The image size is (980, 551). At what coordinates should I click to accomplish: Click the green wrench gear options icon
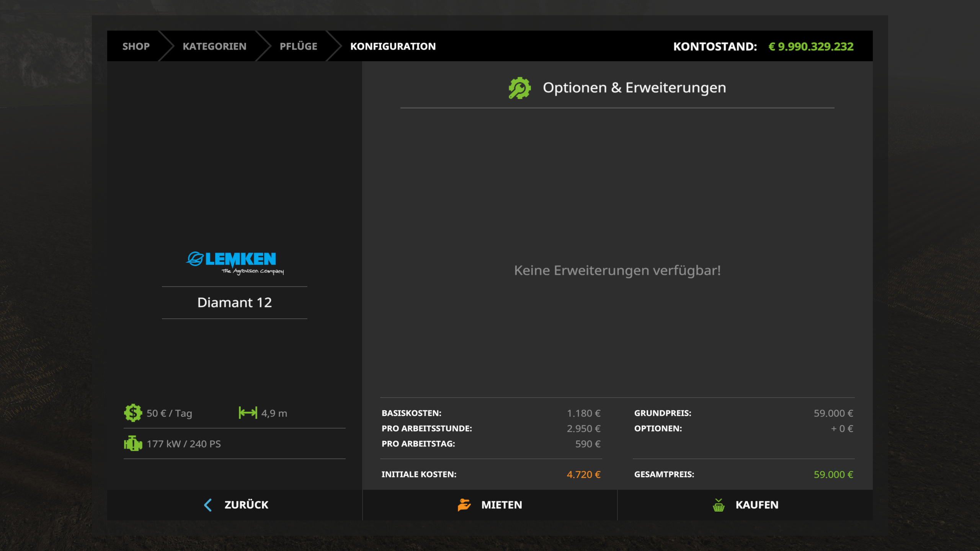click(x=519, y=88)
